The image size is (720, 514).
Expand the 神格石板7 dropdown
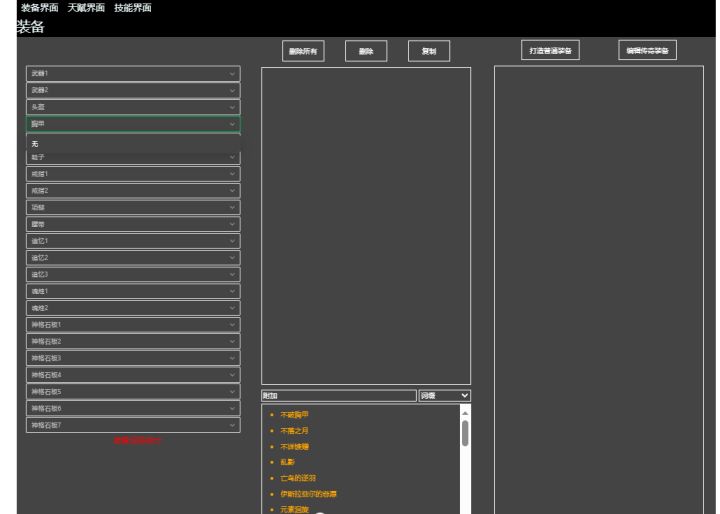tap(133, 425)
